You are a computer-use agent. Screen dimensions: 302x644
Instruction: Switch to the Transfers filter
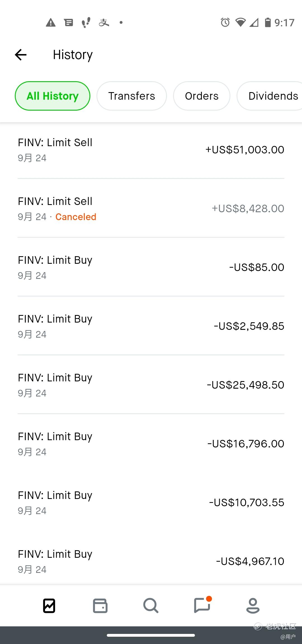tap(132, 96)
